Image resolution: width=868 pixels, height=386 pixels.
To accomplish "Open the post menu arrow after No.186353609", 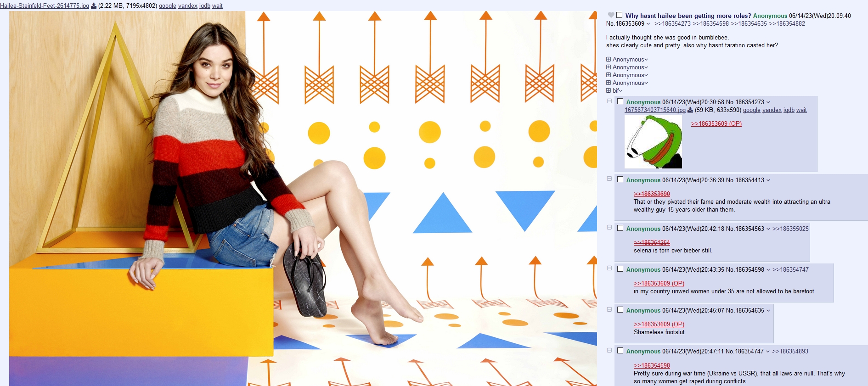I will [x=648, y=24].
